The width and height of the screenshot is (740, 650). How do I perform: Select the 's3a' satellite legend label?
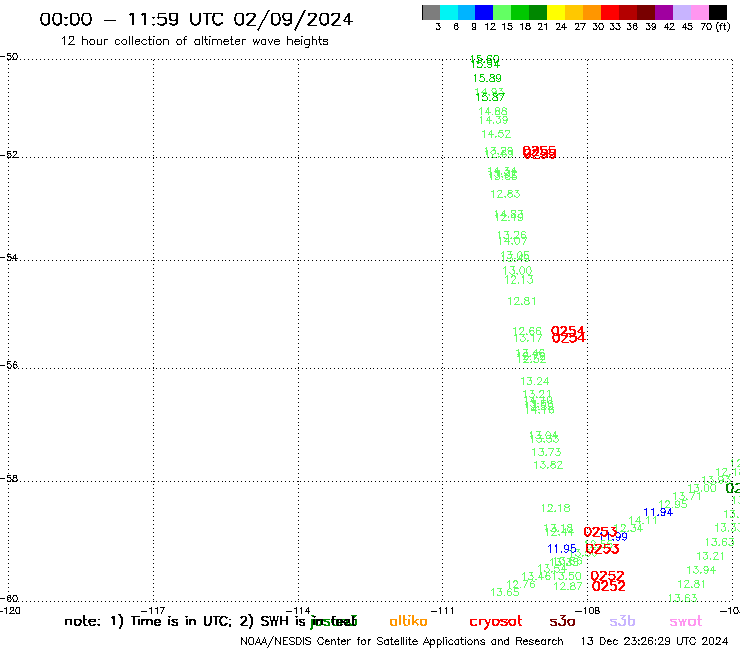[x=562, y=621]
